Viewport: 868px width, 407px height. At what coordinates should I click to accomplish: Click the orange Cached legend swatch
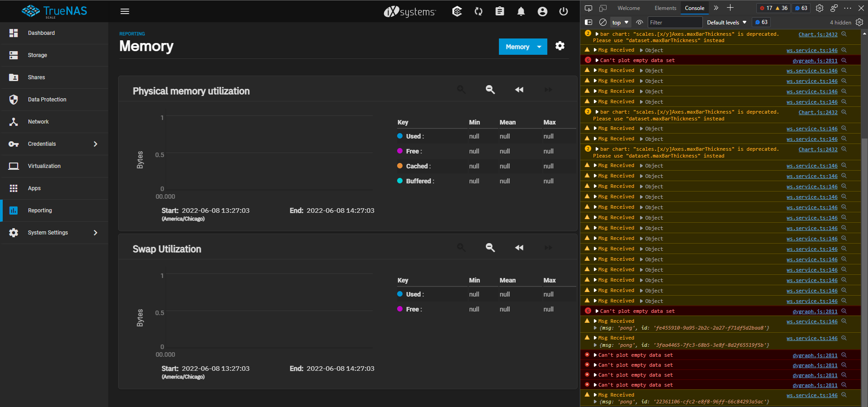point(400,166)
